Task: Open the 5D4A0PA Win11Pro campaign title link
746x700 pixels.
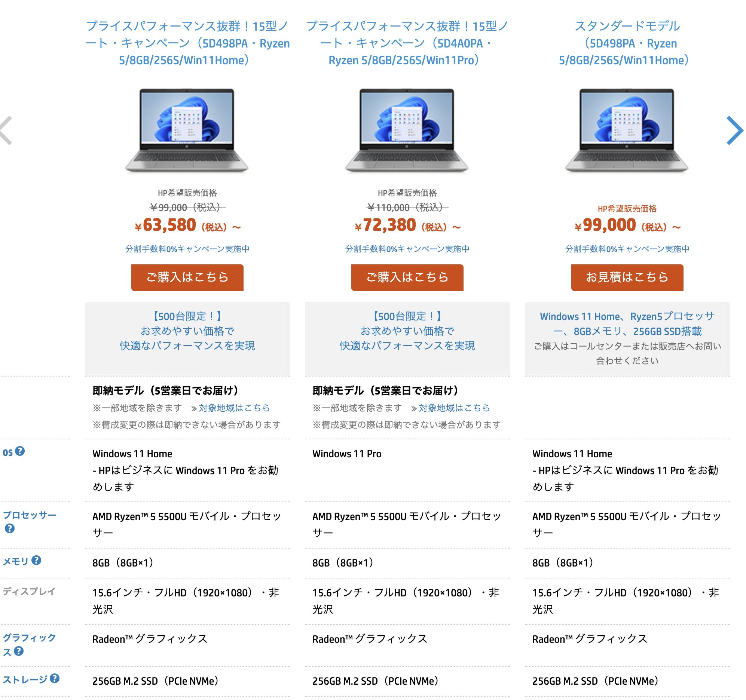Action: (407, 43)
